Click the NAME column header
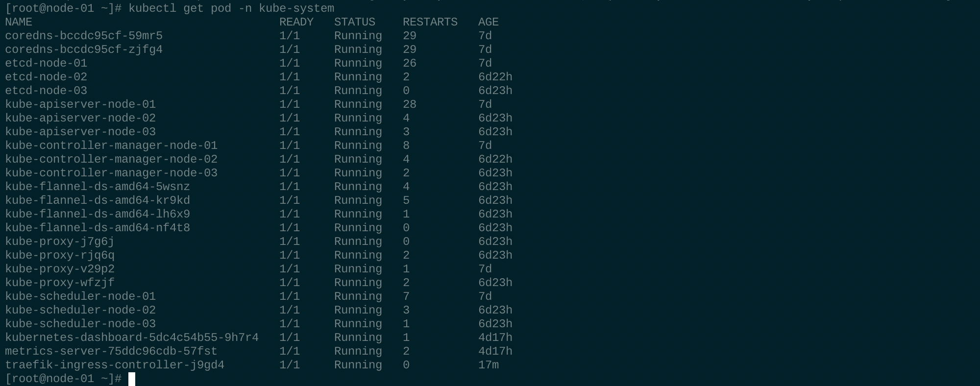The width and height of the screenshot is (980, 386). tap(19, 22)
